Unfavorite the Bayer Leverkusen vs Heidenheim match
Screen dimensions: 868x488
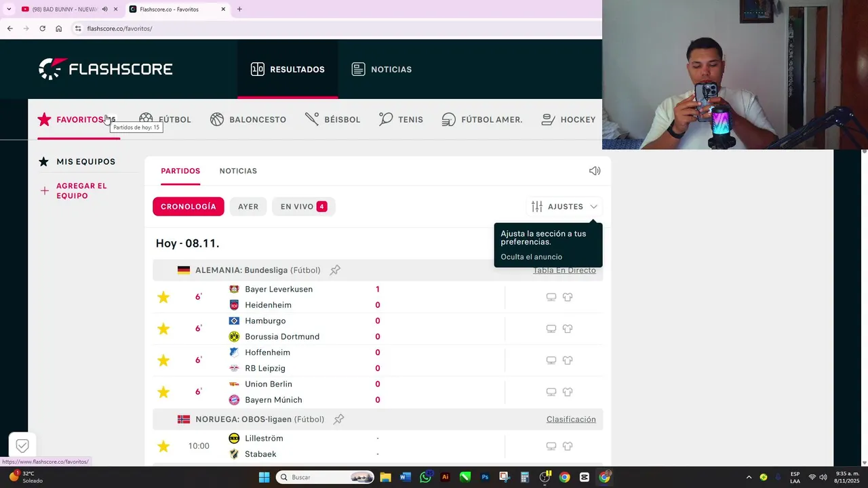(x=163, y=297)
